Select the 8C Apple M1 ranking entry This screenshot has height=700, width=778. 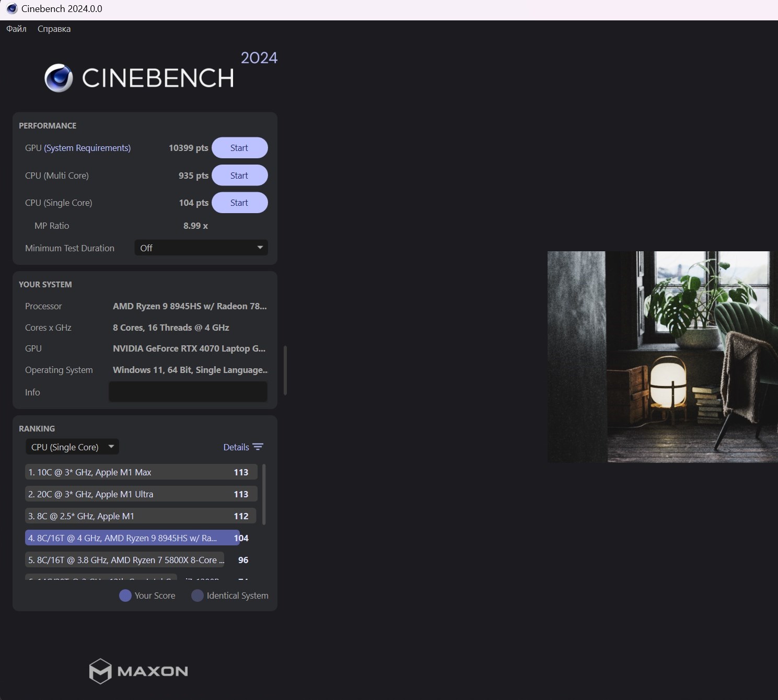pos(141,516)
